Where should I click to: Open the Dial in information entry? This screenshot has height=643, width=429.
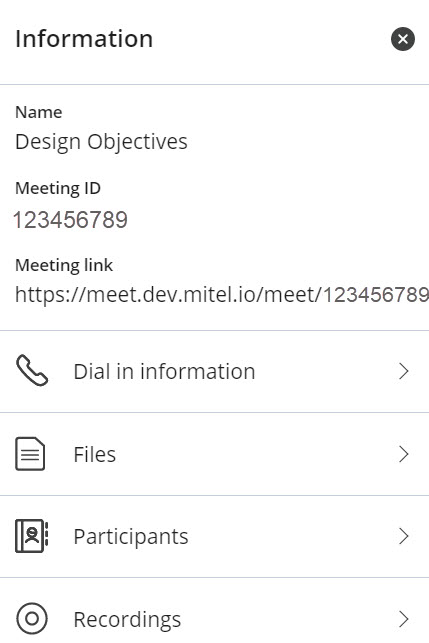(x=214, y=372)
